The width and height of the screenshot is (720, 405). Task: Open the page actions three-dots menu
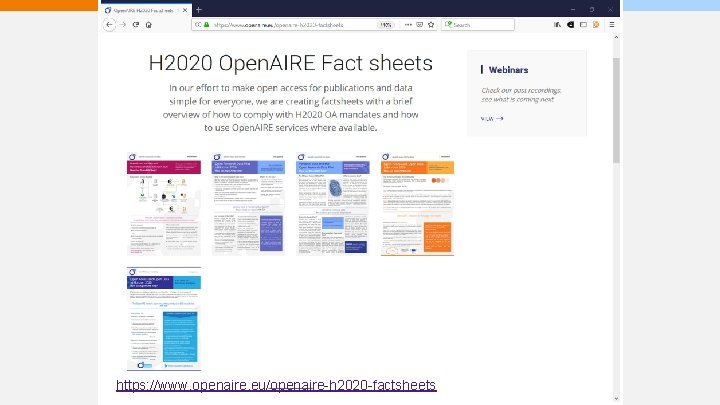tap(408, 25)
